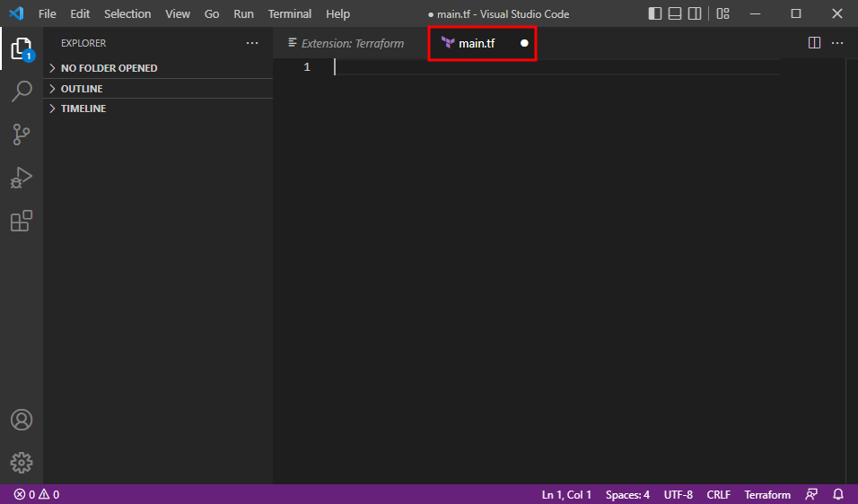Screen dimensions: 858x504
Task: Open the Terminal menu
Action: 290,13
